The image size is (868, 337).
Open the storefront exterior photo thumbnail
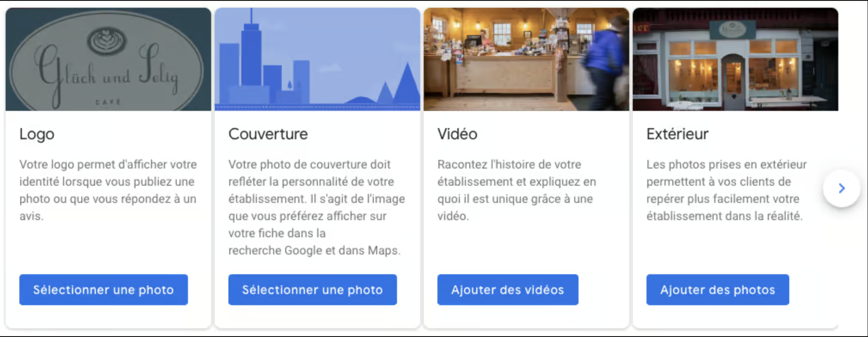(736, 59)
